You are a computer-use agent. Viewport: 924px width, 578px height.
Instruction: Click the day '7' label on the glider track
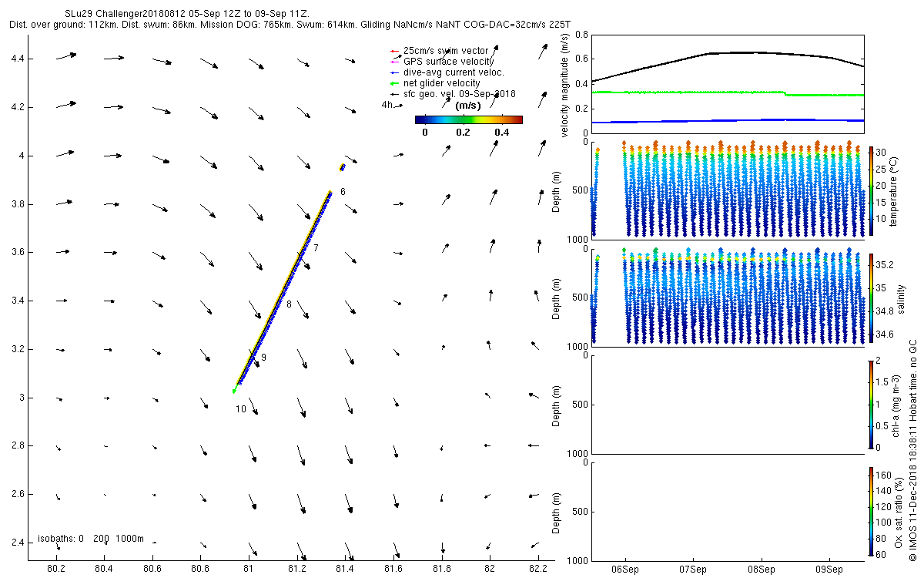[316, 247]
